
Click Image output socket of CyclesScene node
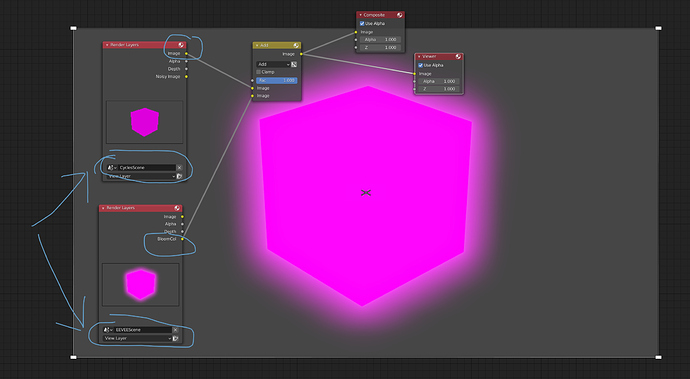tap(186, 54)
